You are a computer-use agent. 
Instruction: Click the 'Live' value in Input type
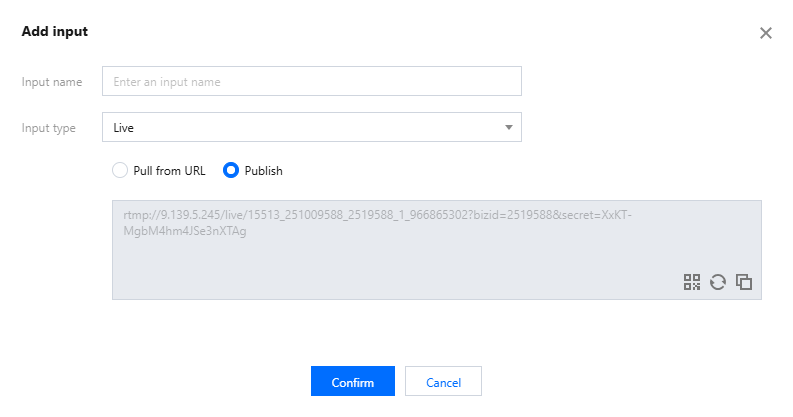(x=124, y=128)
